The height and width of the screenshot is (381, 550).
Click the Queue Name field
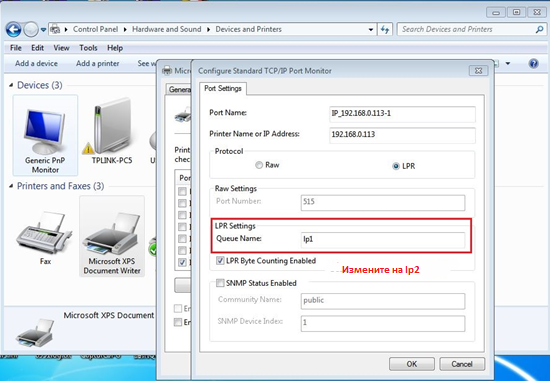click(x=383, y=239)
